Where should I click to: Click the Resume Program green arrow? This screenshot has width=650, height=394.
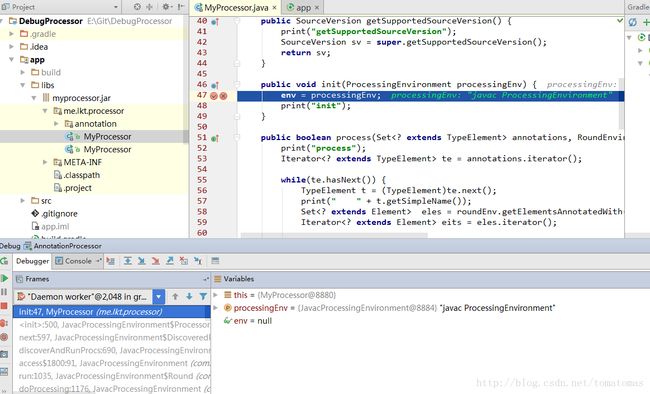click(5, 279)
